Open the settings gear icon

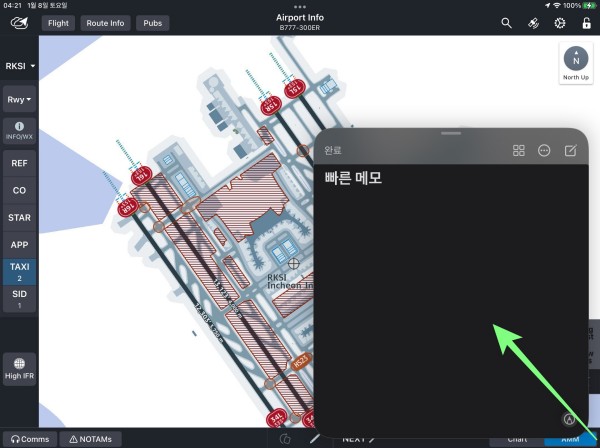click(x=560, y=22)
